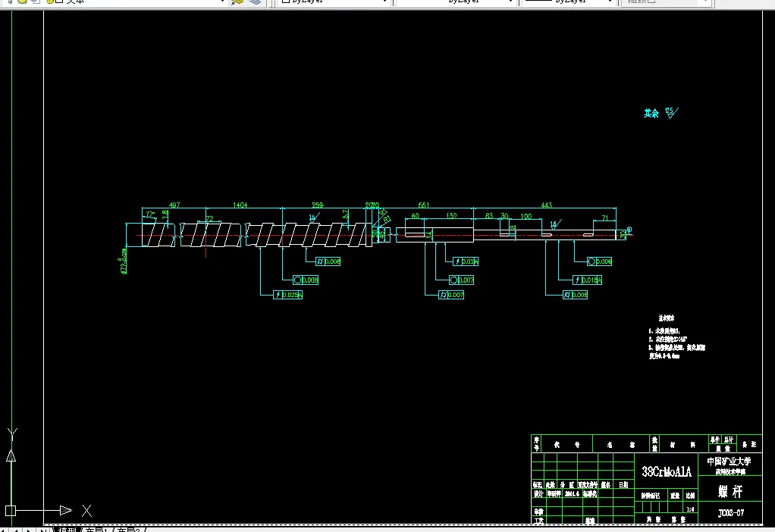The image size is (775, 532).
Task: Select the 551 dimension text
Action: [x=424, y=205]
